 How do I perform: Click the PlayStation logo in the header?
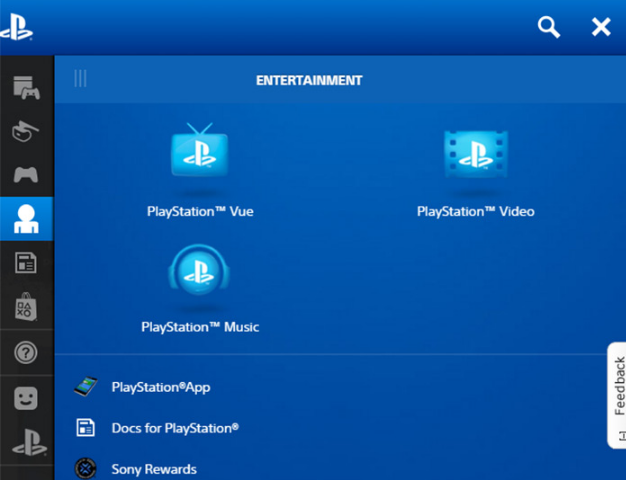coord(17,27)
